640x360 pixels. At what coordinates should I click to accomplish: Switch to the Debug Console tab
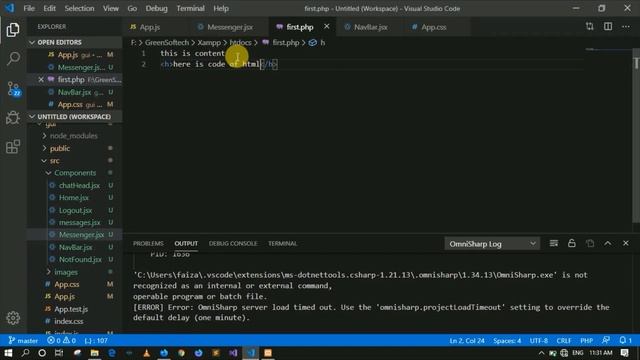233,243
